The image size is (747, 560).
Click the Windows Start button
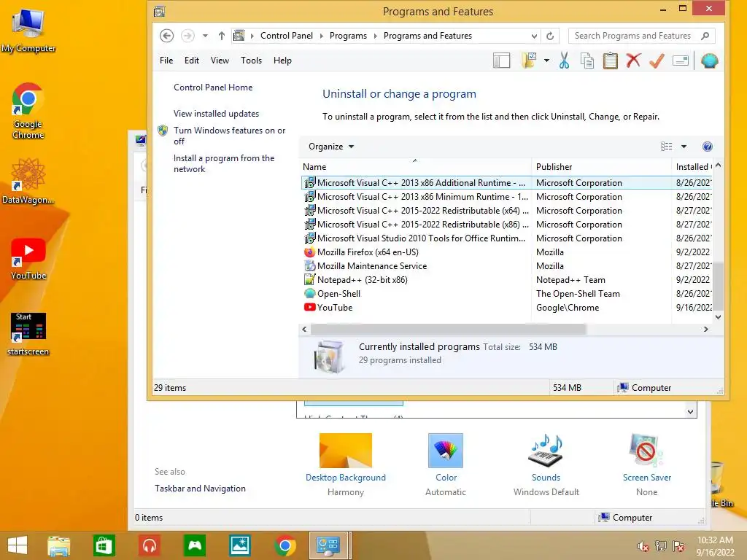click(18, 545)
